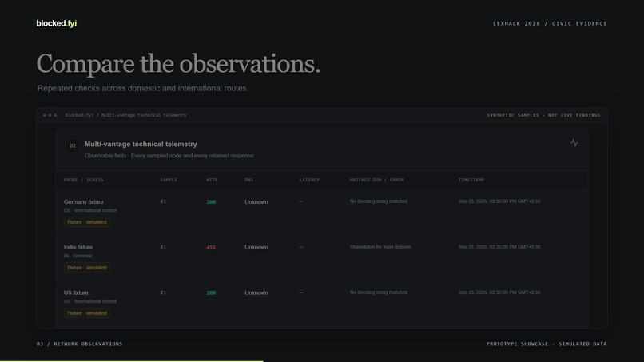Click the blocked.fyi logo
The height and width of the screenshot is (362, 644).
click(56, 23)
